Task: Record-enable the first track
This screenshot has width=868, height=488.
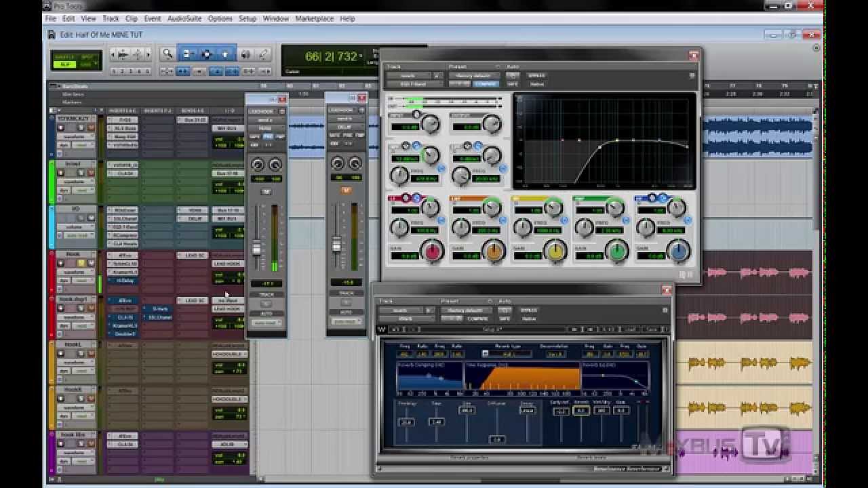Action: pyautogui.click(x=60, y=128)
